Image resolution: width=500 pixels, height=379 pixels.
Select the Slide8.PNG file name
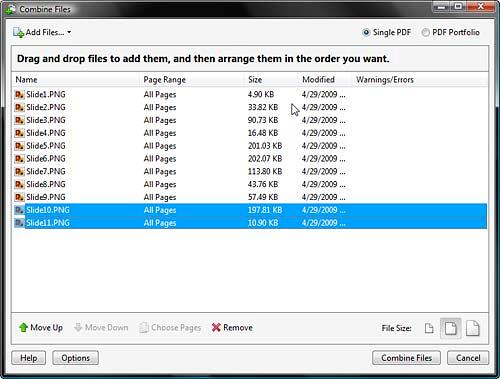(x=46, y=184)
